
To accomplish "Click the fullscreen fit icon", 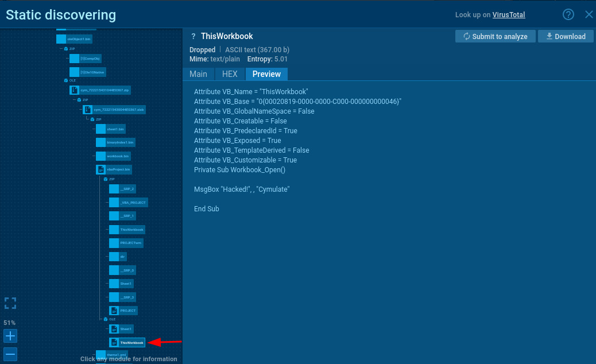I will point(10,303).
